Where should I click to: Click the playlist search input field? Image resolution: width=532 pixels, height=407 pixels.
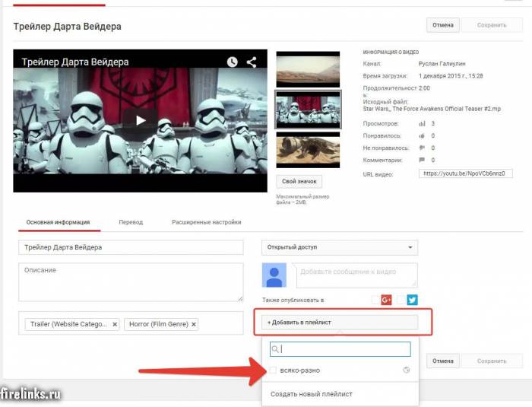pos(344,349)
